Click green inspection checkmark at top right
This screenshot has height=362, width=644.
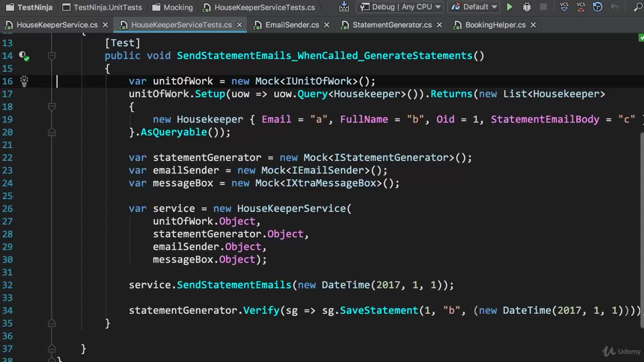coord(641,38)
